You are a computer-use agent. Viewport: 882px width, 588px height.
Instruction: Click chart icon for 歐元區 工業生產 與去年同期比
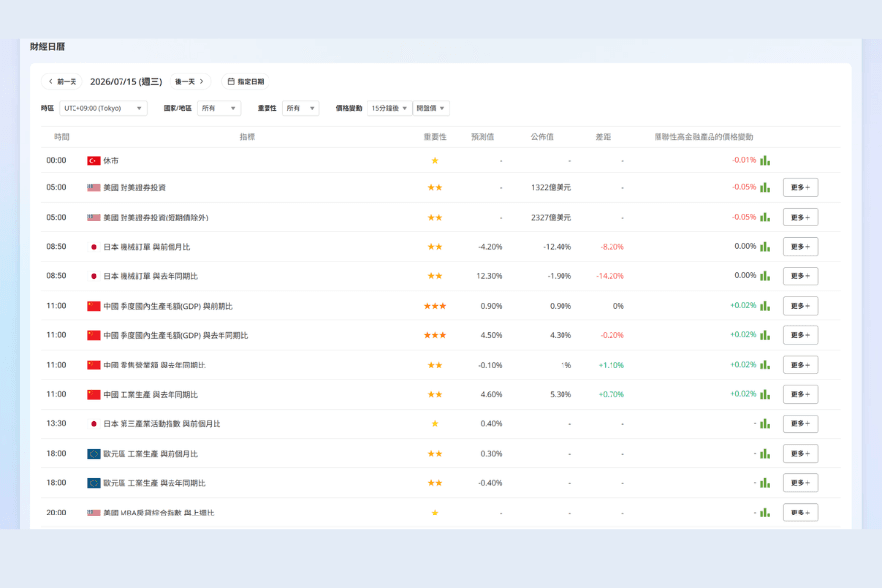coord(765,483)
